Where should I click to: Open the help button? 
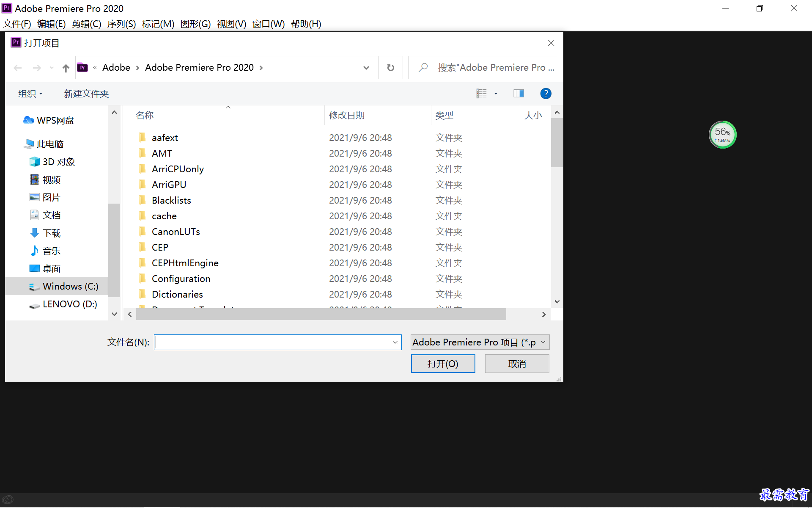coord(546,94)
